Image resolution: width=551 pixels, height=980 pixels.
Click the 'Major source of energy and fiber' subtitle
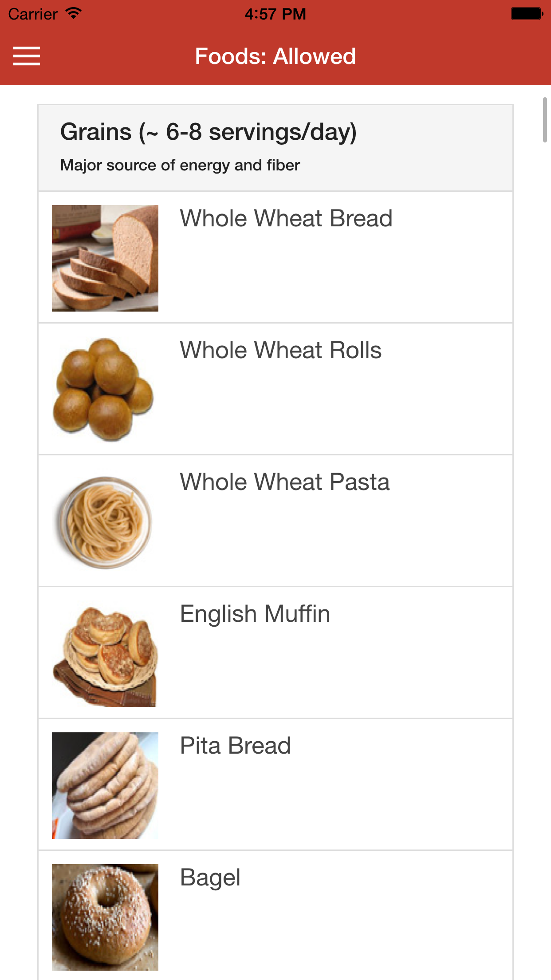(x=180, y=165)
